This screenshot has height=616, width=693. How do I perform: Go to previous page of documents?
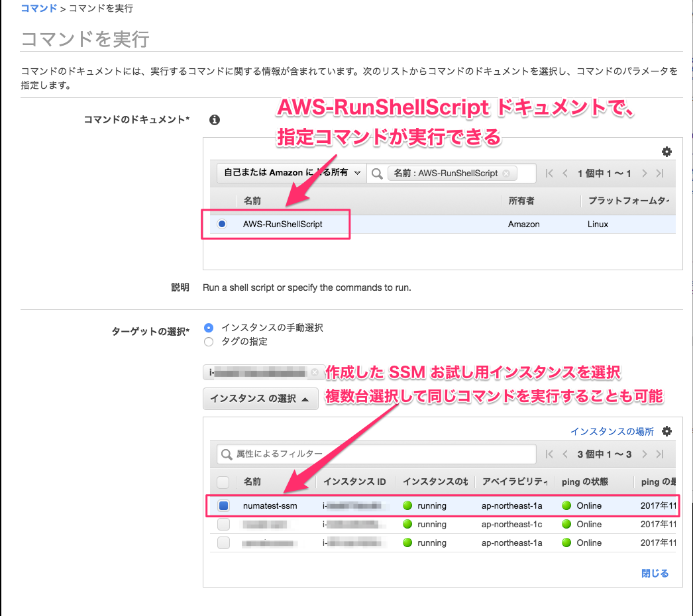pos(565,174)
